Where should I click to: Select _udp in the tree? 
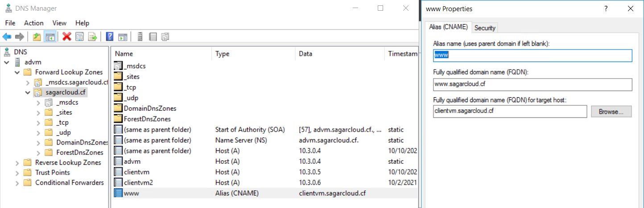(x=63, y=133)
